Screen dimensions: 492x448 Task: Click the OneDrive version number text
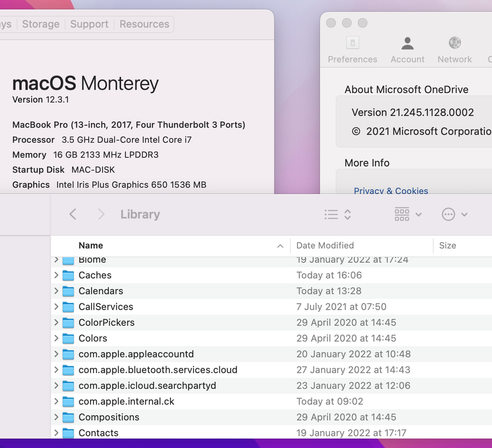tap(413, 112)
